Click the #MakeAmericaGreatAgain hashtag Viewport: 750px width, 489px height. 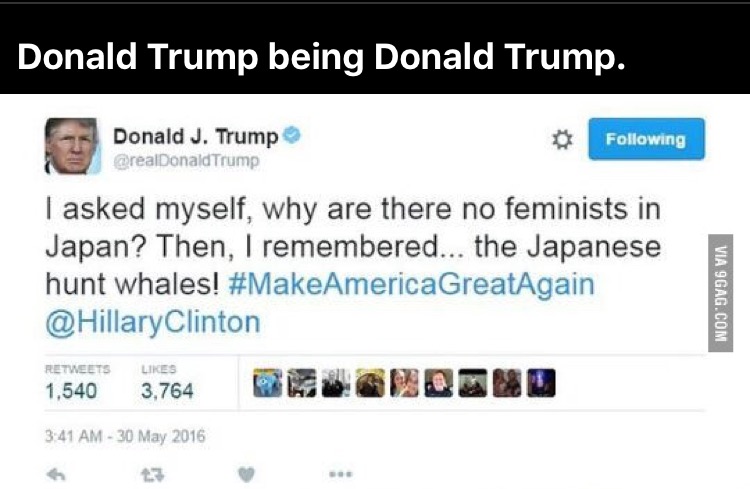click(x=412, y=284)
